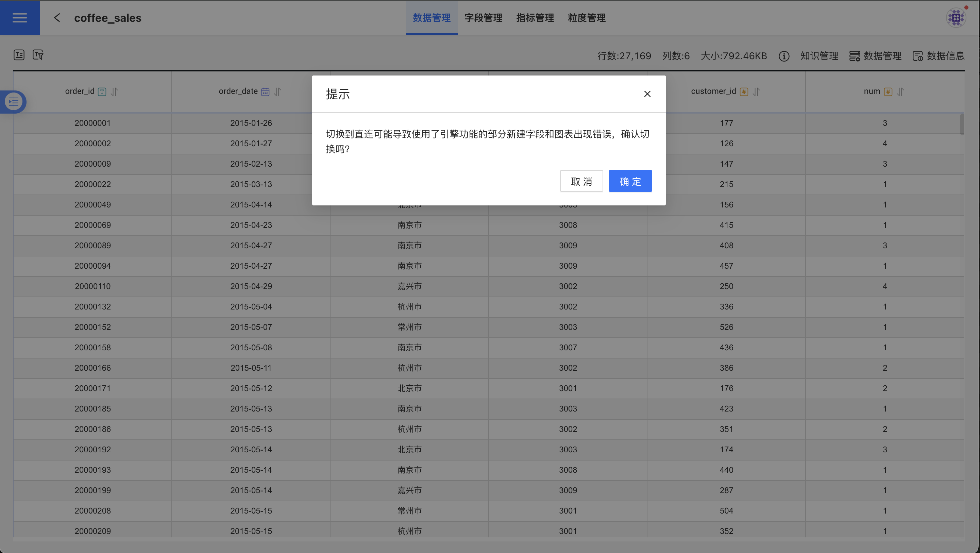Open the hamburger menu in top-left

[x=20, y=17]
